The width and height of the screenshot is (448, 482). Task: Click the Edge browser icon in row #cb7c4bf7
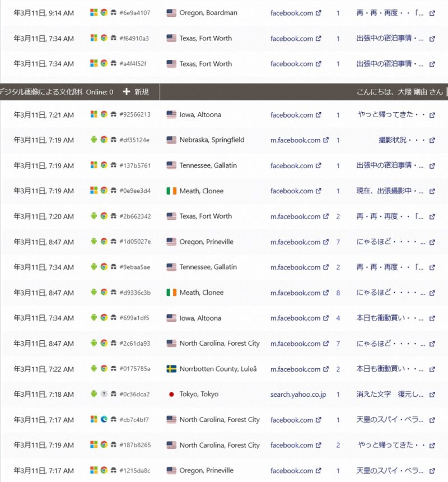pyautogui.click(x=104, y=420)
